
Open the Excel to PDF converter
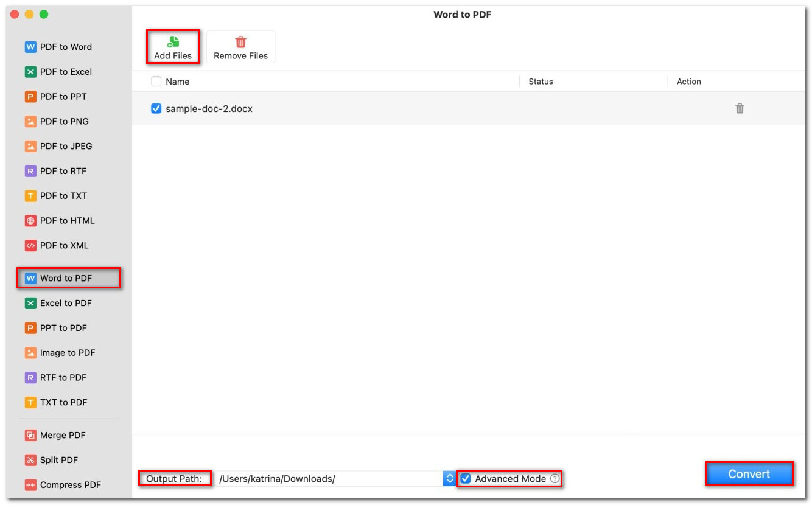66,303
